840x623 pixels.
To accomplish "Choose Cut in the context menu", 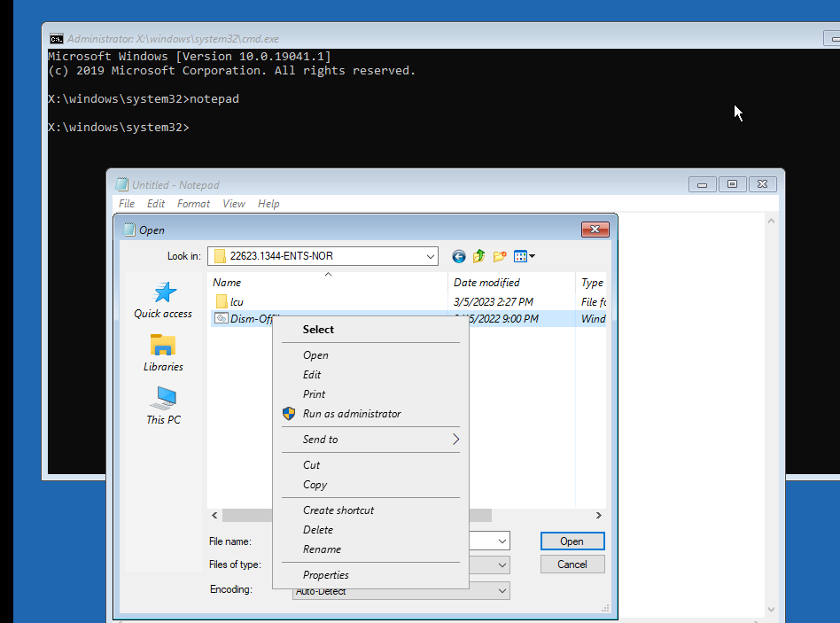I will [x=370, y=465].
